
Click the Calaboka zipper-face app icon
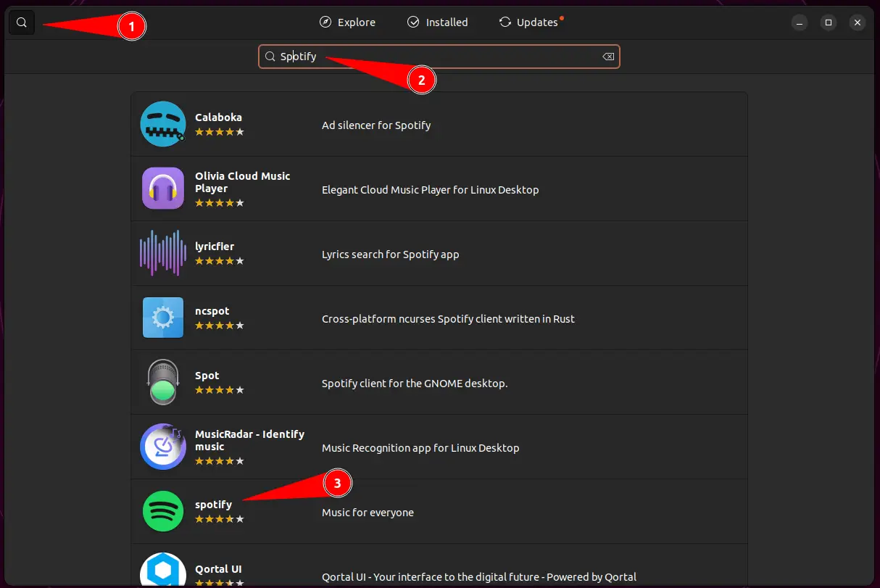tap(163, 124)
